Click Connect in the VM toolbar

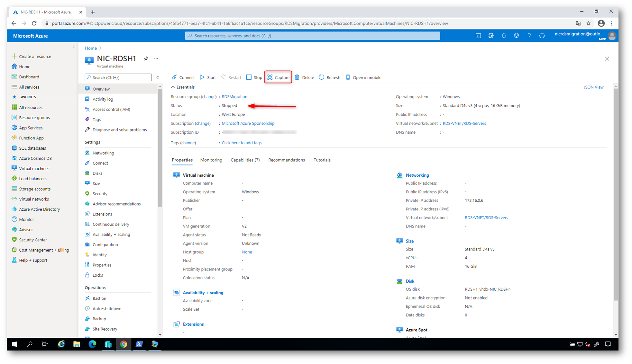click(183, 77)
